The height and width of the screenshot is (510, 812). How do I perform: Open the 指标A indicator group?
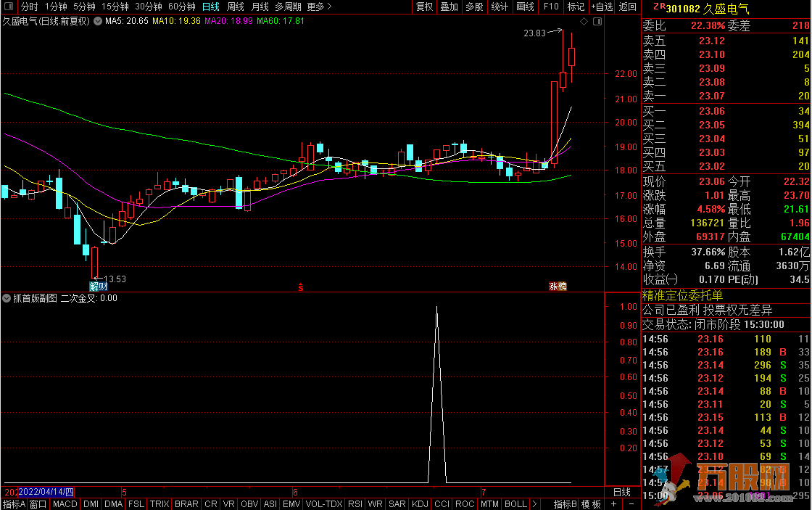14,504
